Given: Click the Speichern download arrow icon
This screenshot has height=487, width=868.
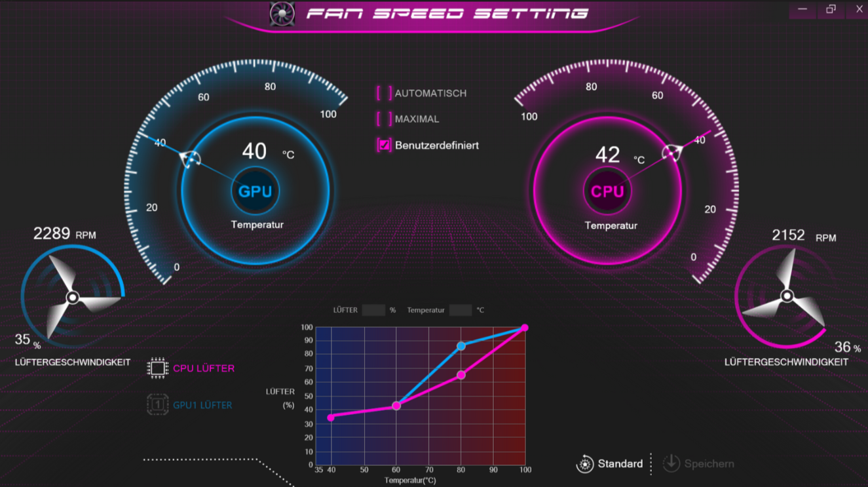Looking at the screenshot, I should pos(671,463).
